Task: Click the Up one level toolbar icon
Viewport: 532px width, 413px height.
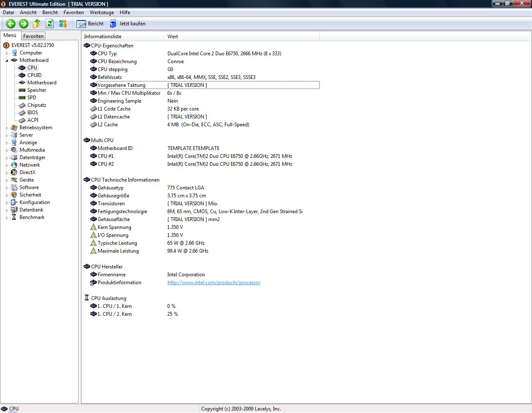Action: (37, 24)
